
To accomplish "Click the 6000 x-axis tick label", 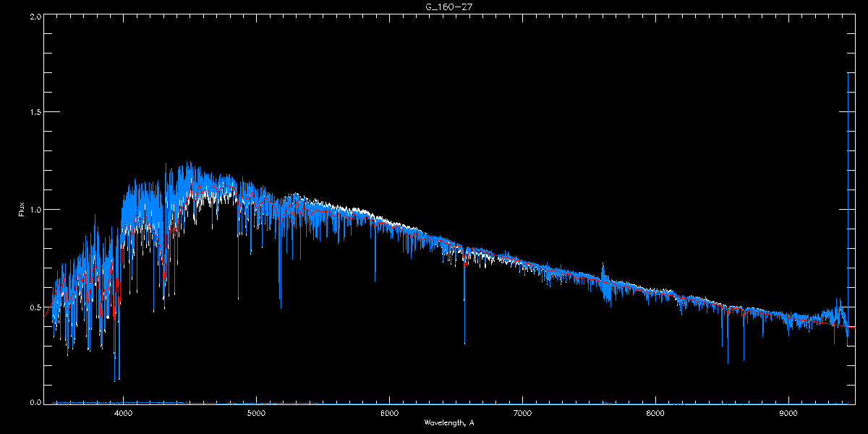I will click(x=389, y=413).
